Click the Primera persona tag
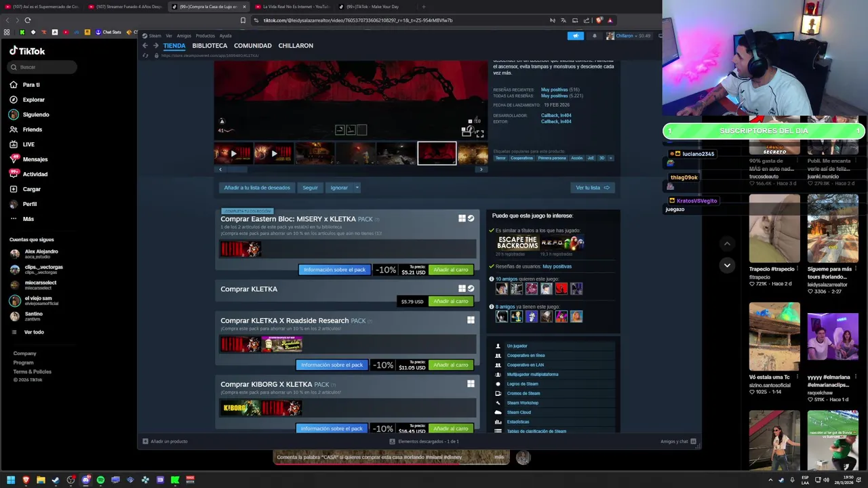Image resolution: width=868 pixels, height=488 pixels. point(551,158)
